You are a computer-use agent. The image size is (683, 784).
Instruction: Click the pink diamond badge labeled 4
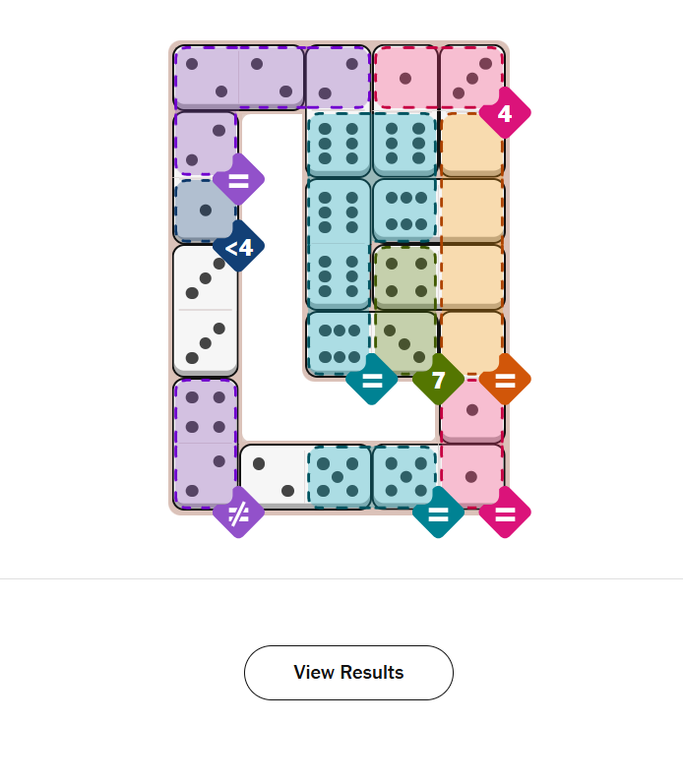[x=504, y=114]
